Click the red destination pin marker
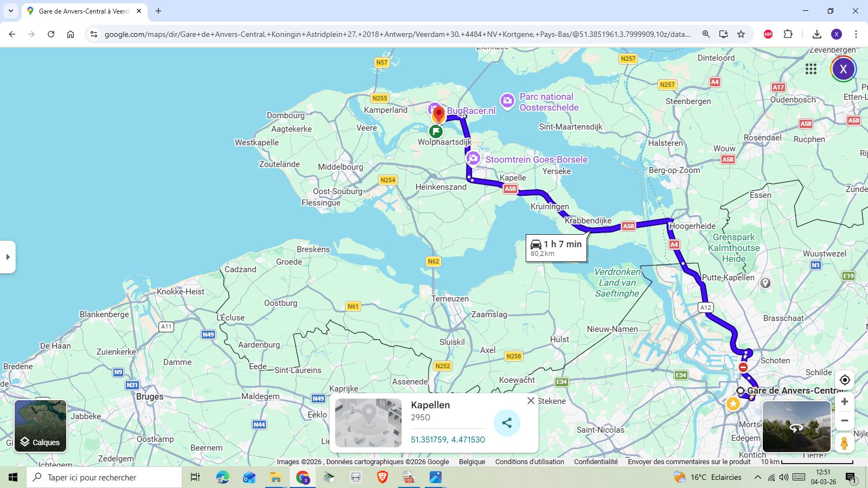Image resolution: width=868 pixels, height=488 pixels. pyautogui.click(x=439, y=114)
